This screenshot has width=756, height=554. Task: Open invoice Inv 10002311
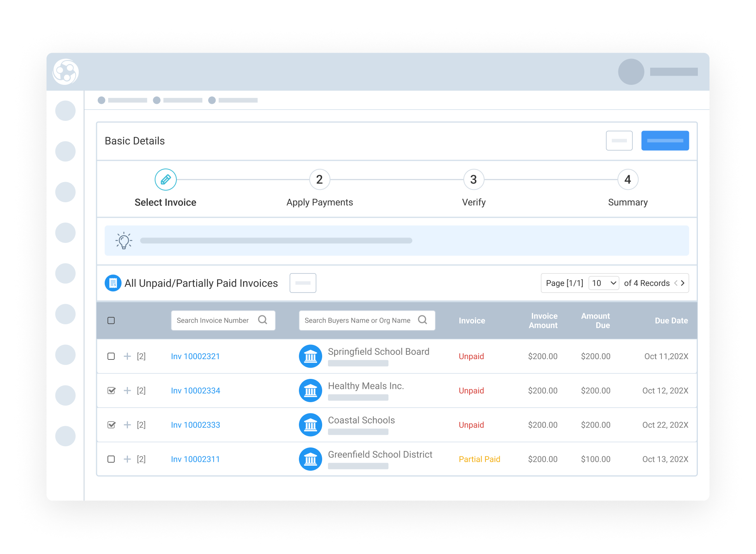click(195, 459)
